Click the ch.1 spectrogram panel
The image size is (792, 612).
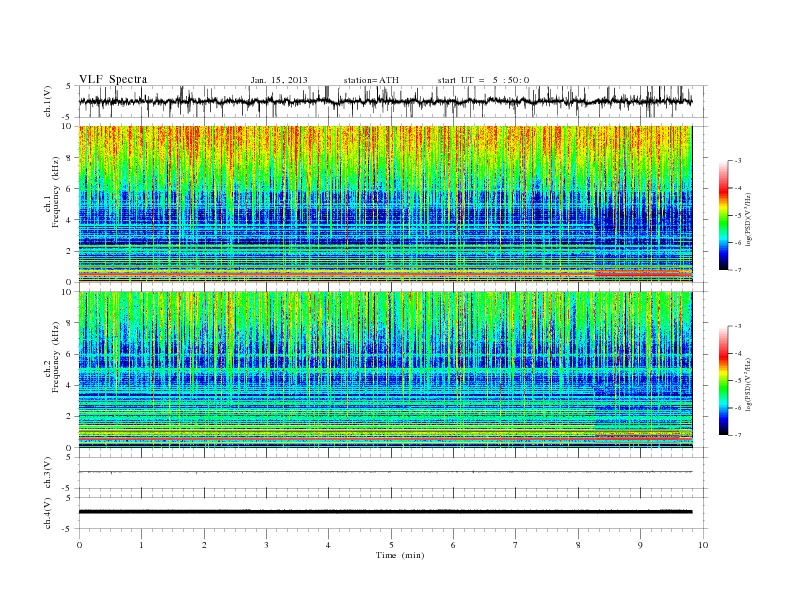[386, 204]
